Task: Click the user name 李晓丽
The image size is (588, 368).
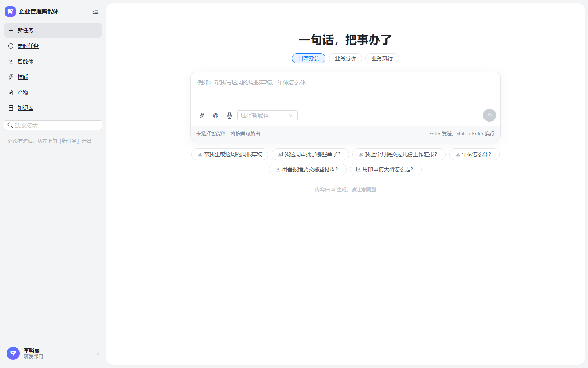Action: tap(31, 350)
